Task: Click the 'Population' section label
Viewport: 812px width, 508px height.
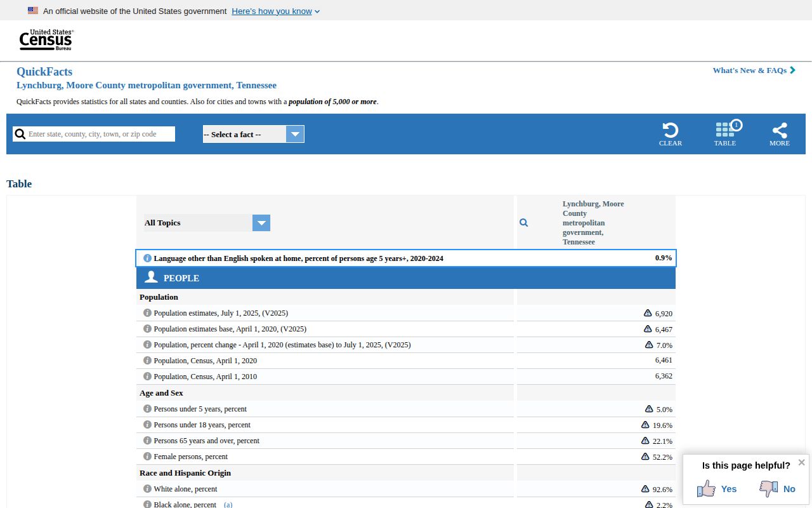Action: (159, 297)
